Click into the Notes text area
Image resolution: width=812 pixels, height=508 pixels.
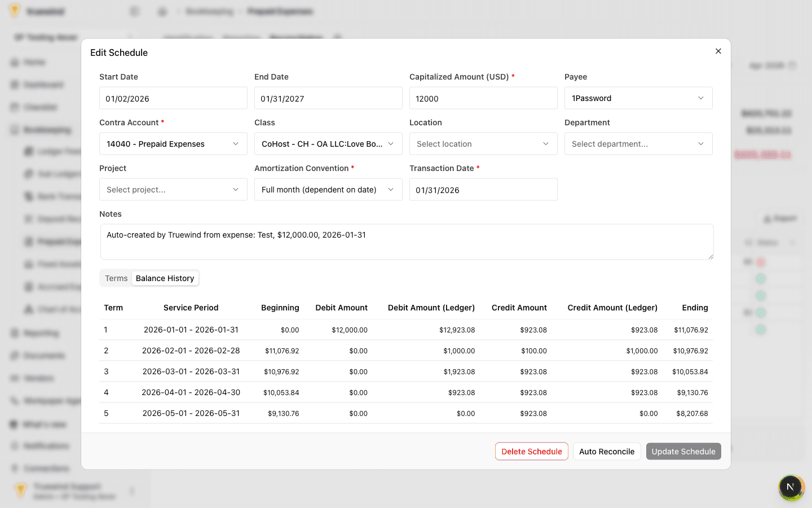407,242
